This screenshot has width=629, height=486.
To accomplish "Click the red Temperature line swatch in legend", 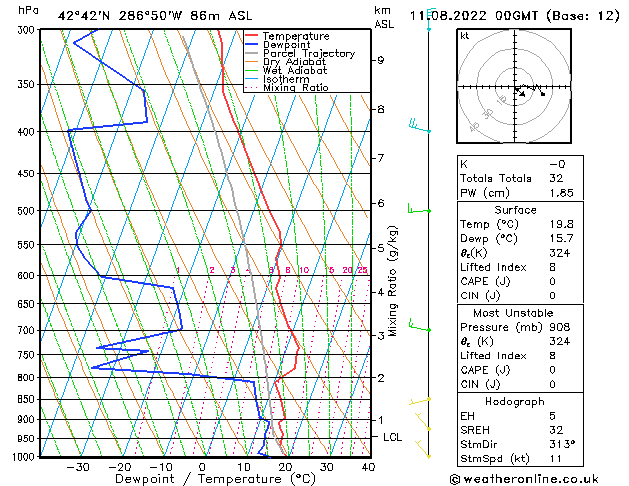I will click(x=251, y=36).
